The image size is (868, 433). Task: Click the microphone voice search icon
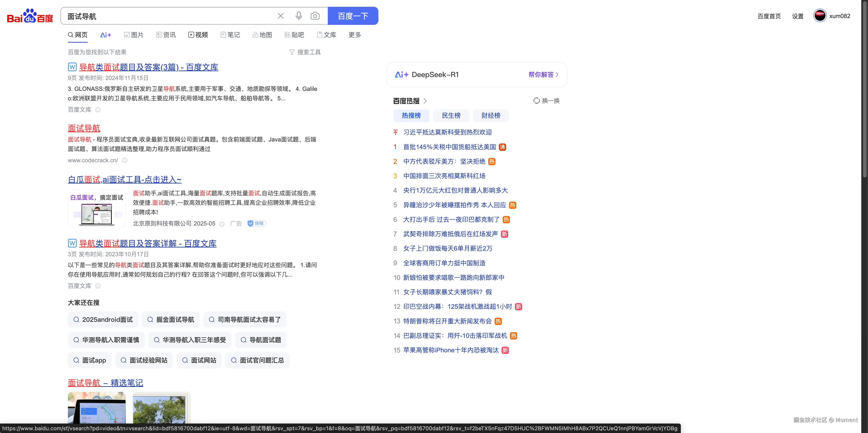pos(299,16)
